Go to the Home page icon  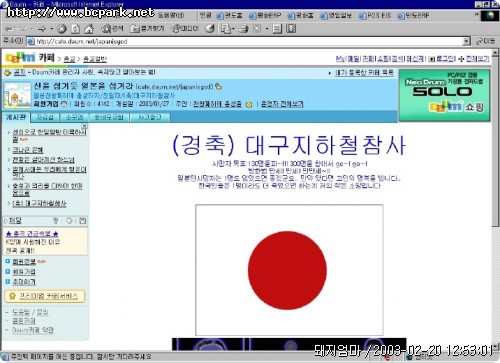point(89,29)
